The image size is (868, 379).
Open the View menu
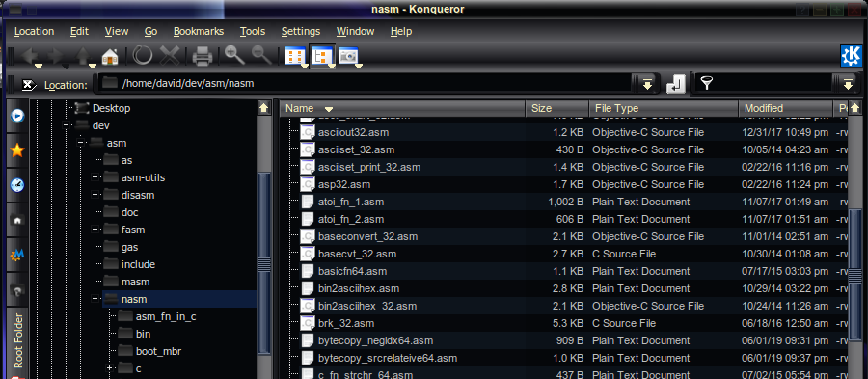tap(117, 32)
